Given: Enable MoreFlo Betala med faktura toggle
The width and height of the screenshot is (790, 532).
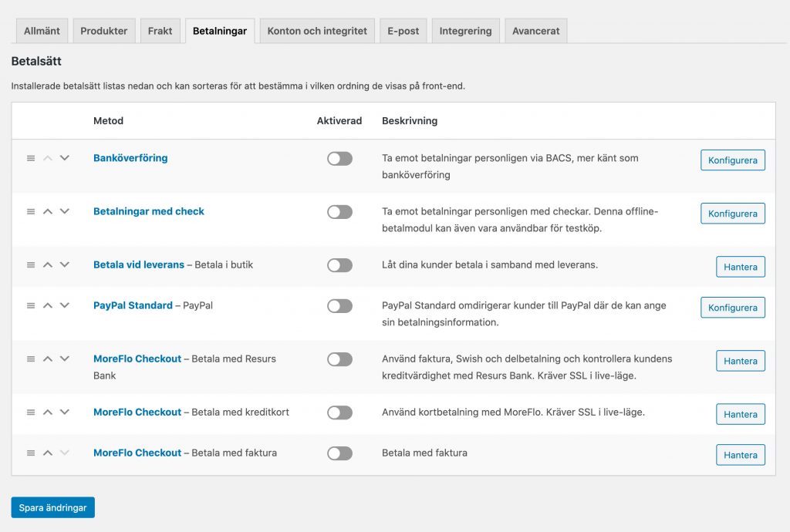Looking at the screenshot, I should [x=339, y=453].
